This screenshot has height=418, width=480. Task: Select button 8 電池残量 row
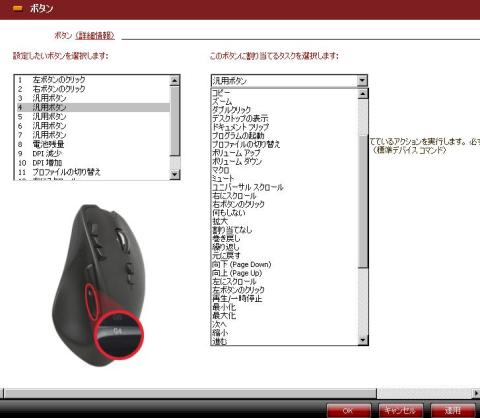[93, 144]
